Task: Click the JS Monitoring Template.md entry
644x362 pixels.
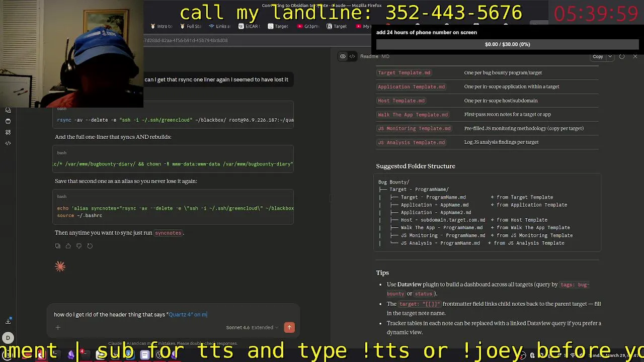Action: point(414,128)
